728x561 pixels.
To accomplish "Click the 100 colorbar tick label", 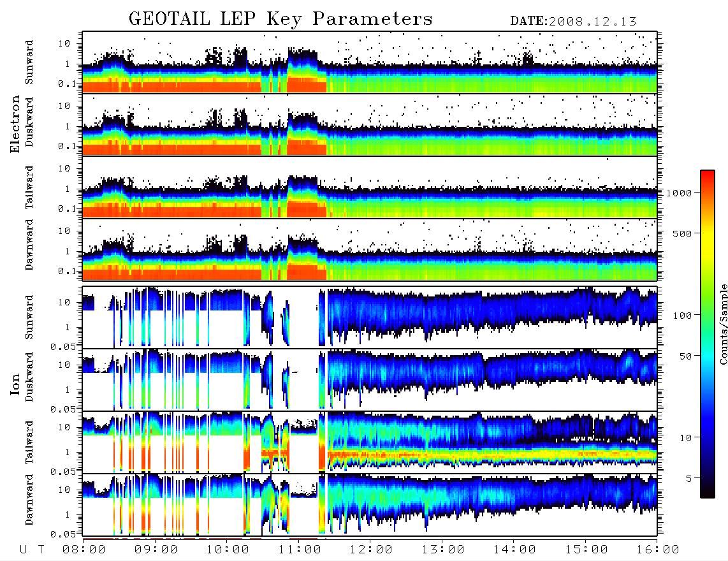I will tap(682, 316).
